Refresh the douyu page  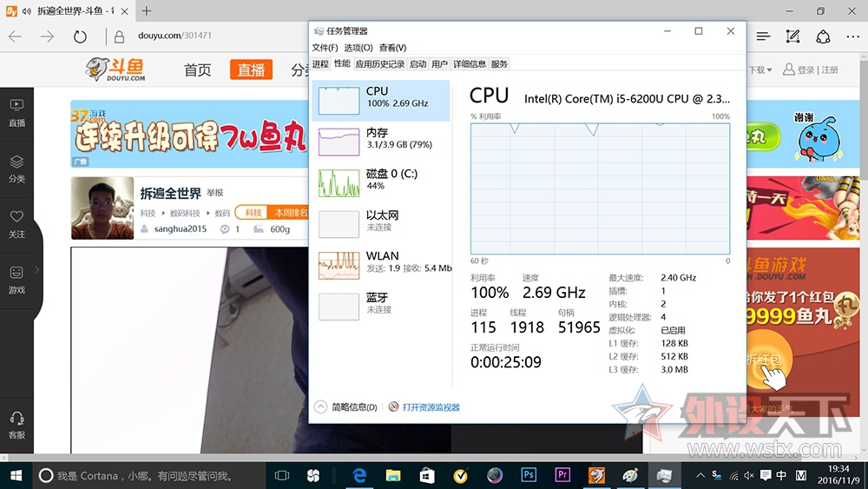[80, 36]
